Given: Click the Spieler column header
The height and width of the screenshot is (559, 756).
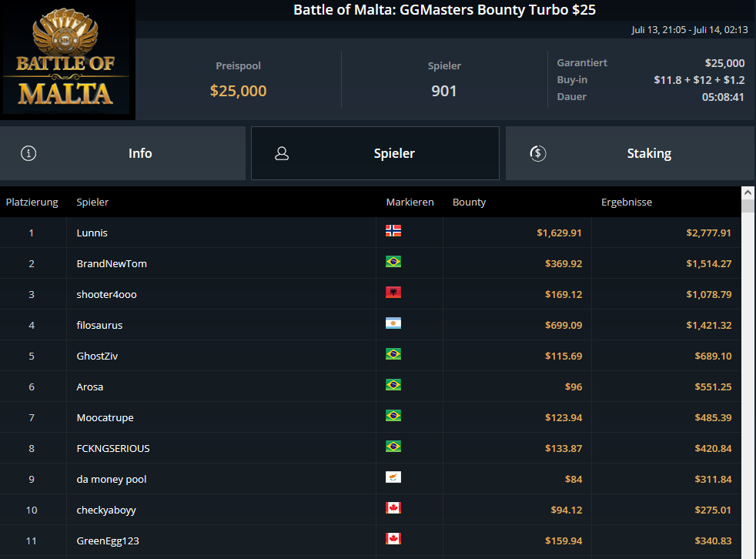Looking at the screenshot, I should coord(92,202).
